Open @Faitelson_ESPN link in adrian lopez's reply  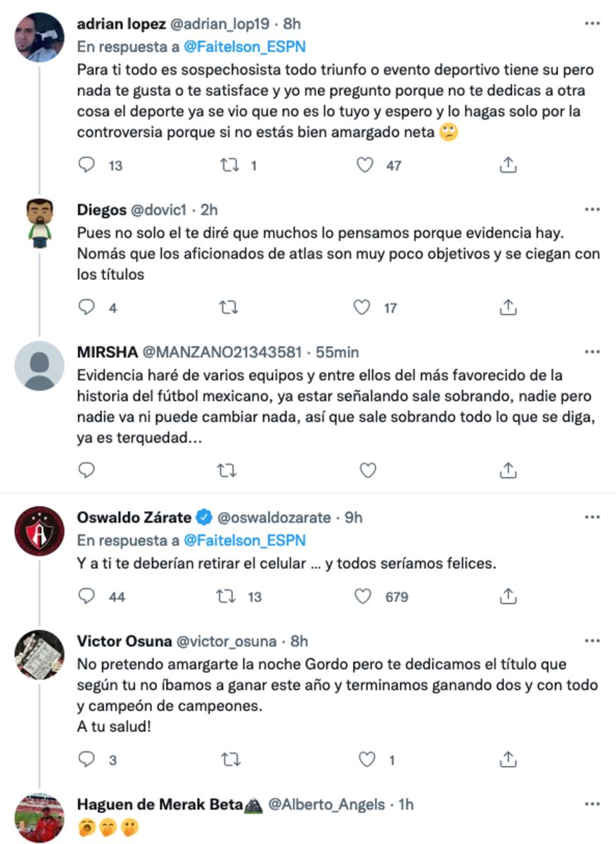245,47
